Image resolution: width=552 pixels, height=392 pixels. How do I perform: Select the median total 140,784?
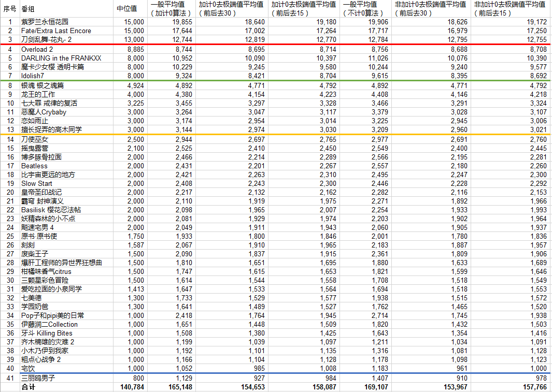(132, 386)
